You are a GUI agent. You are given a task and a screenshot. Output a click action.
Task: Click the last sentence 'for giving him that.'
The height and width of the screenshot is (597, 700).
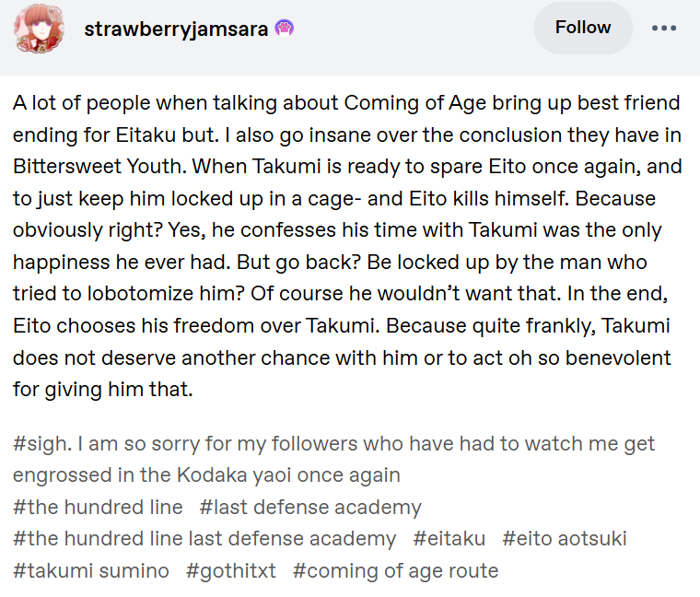tap(102, 390)
